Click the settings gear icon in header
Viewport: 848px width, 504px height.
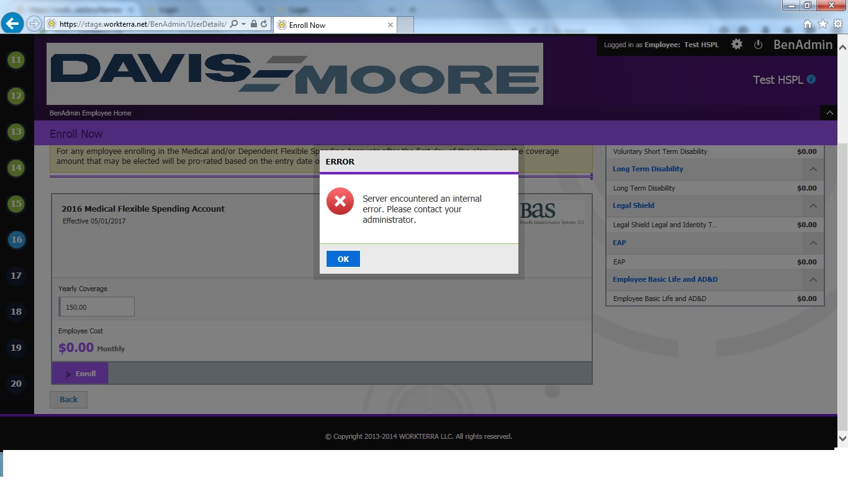[737, 45]
